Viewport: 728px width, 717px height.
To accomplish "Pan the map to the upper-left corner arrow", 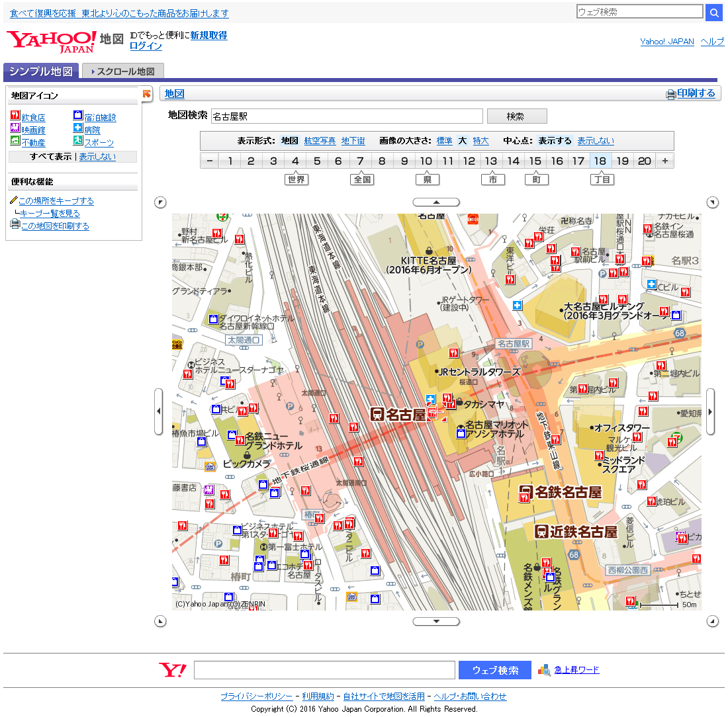I will pyautogui.click(x=160, y=202).
